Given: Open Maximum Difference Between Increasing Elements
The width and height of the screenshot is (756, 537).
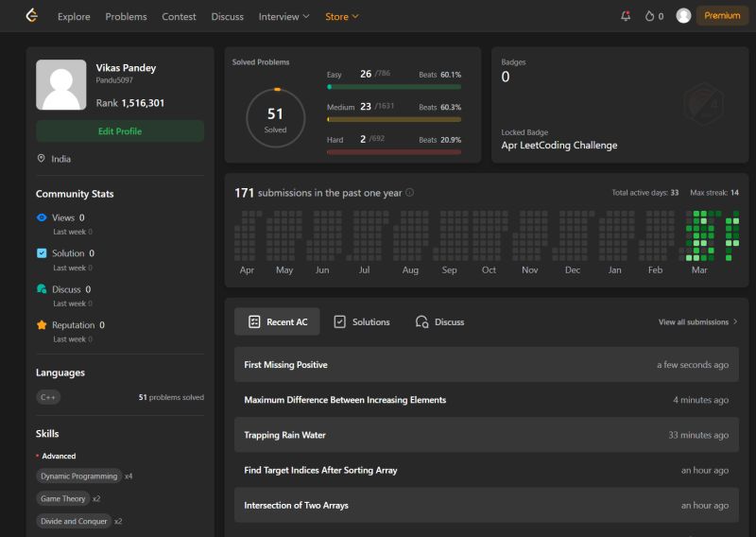Looking at the screenshot, I should click(487, 400).
